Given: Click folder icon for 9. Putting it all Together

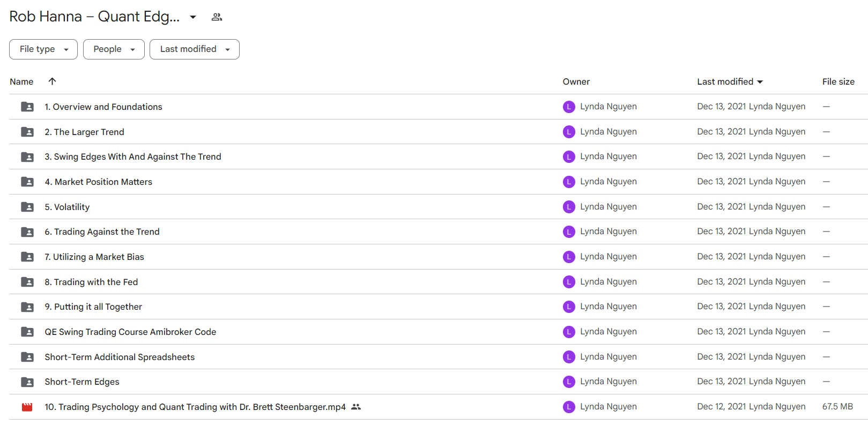Looking at the screenshot, I should pos(27,307).
